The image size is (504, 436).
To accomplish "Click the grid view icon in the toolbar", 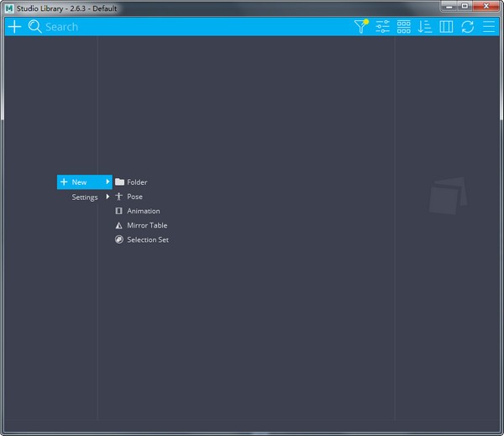I will 404,27.
